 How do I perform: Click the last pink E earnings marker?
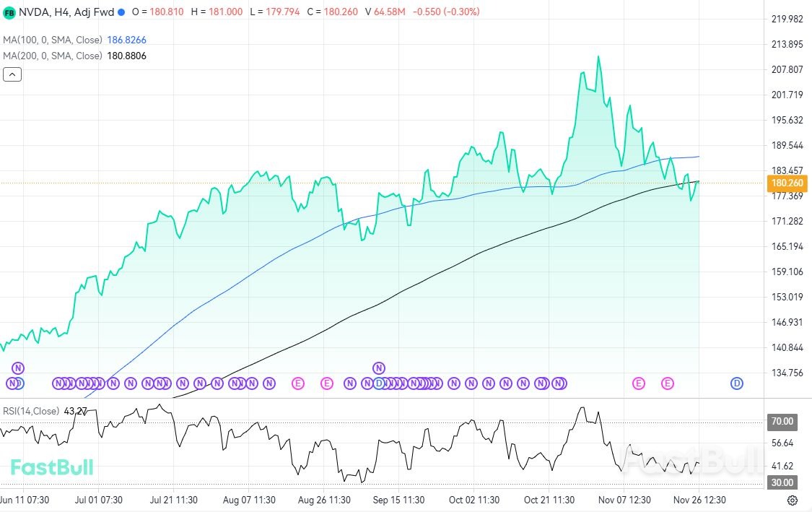coord(668,383)
